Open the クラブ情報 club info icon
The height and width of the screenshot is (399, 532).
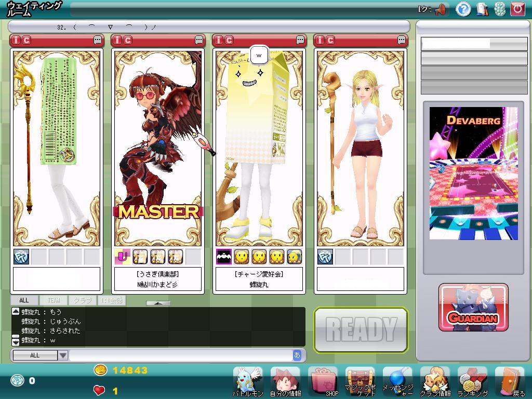point(435,381)
